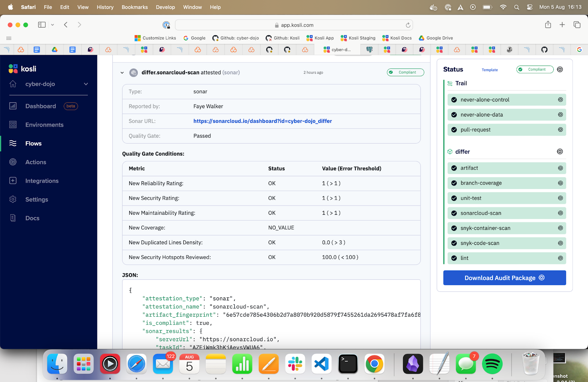
Task: Select the cyber-d... browser tab
Action: click(x=337, y=50)
